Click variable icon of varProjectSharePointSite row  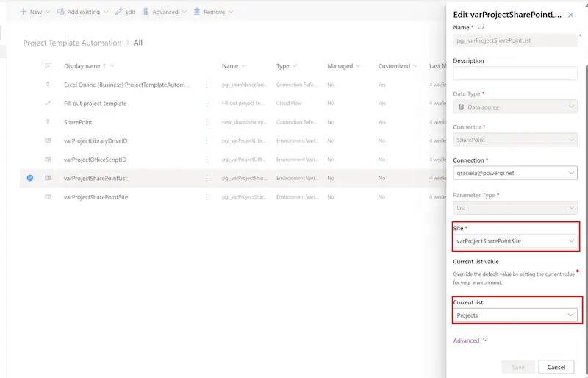[48, 196]
